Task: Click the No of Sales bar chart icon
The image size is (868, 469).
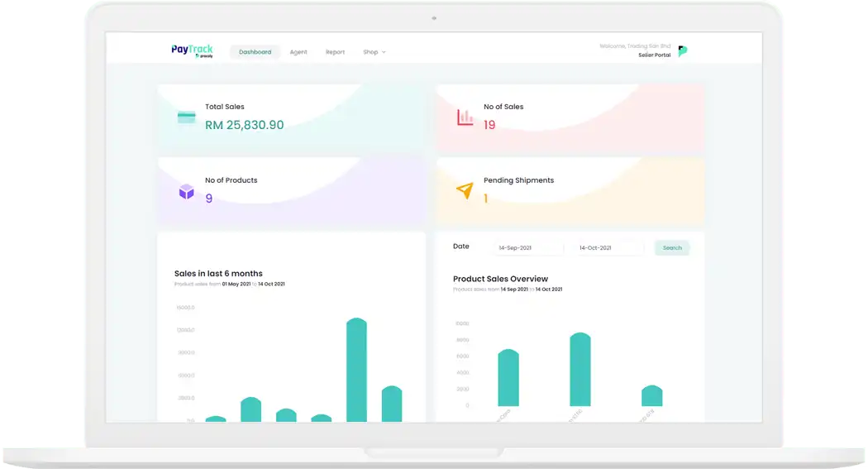Action: (465, 117)
